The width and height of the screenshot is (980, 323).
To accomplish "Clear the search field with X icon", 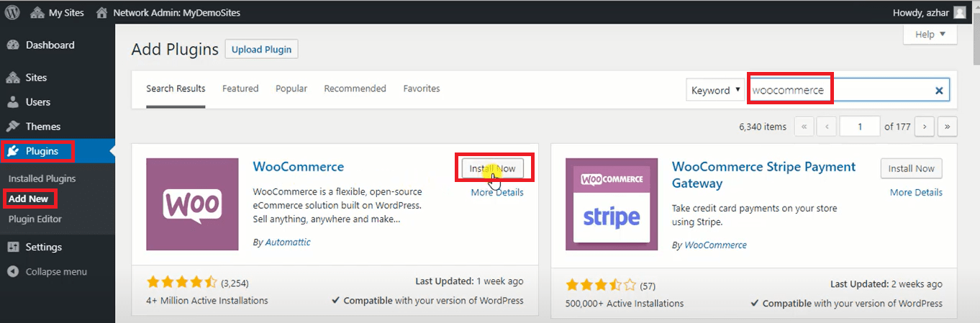I will 939,91.
